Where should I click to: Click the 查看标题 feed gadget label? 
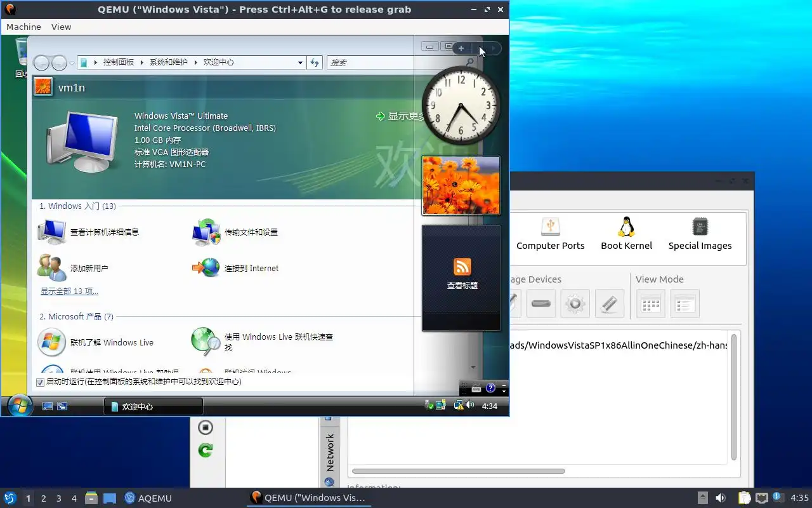coord(462,286)
